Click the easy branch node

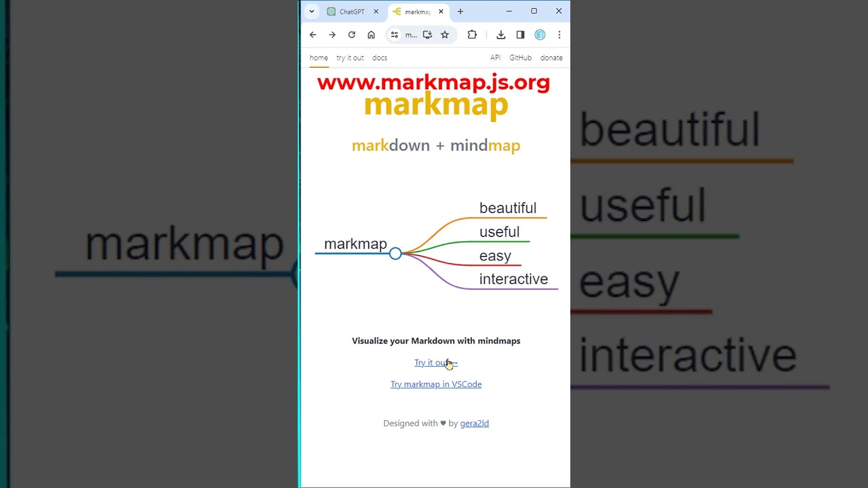click(x=495, y=256)
